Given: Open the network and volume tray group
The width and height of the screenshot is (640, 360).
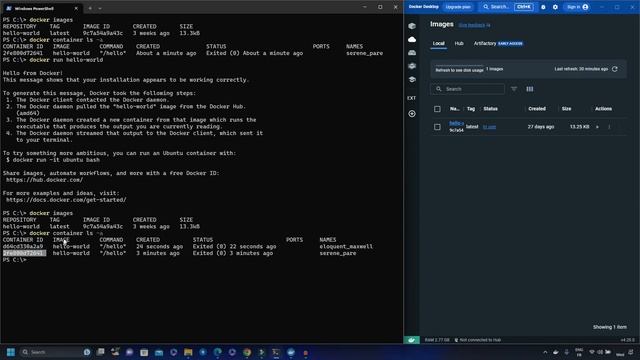Looking at the screenshot, I should (600, 352).
